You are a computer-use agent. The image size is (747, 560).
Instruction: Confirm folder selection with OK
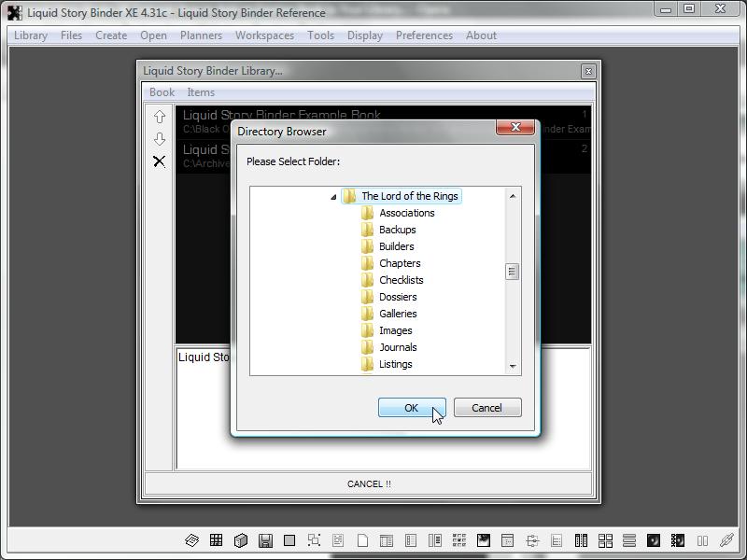coord(411,408)
